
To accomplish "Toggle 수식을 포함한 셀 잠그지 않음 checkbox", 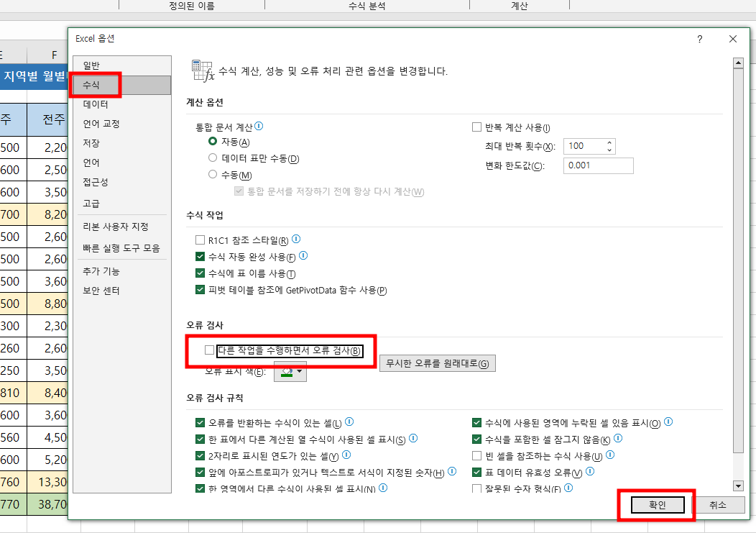I will 477,439.
